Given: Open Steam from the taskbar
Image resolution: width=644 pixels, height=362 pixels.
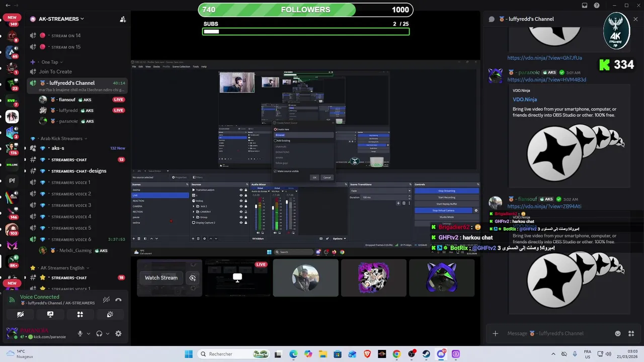Looking at the screenshot, I should point(426,354).
